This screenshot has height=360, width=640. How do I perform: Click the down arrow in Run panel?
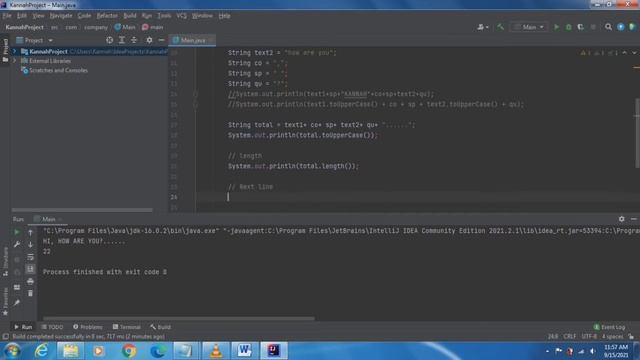(x=30, y=244)
